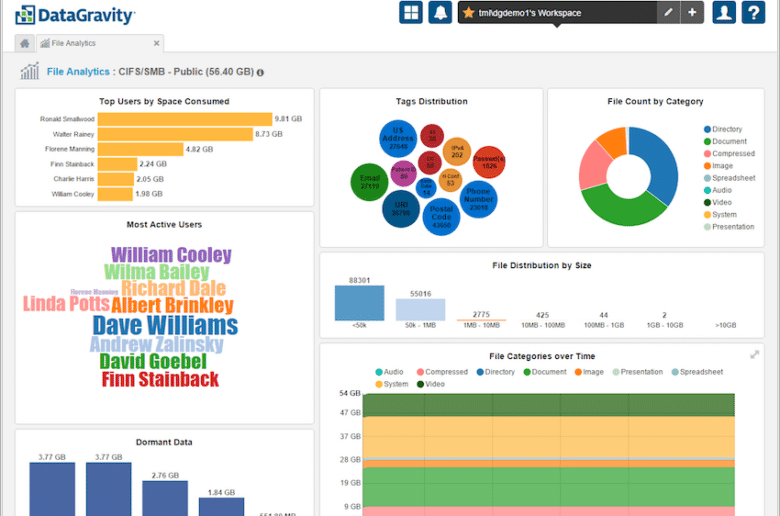Click the US Address tag bubble
This screenshot has width=780, height=516.
click(398, 138)
